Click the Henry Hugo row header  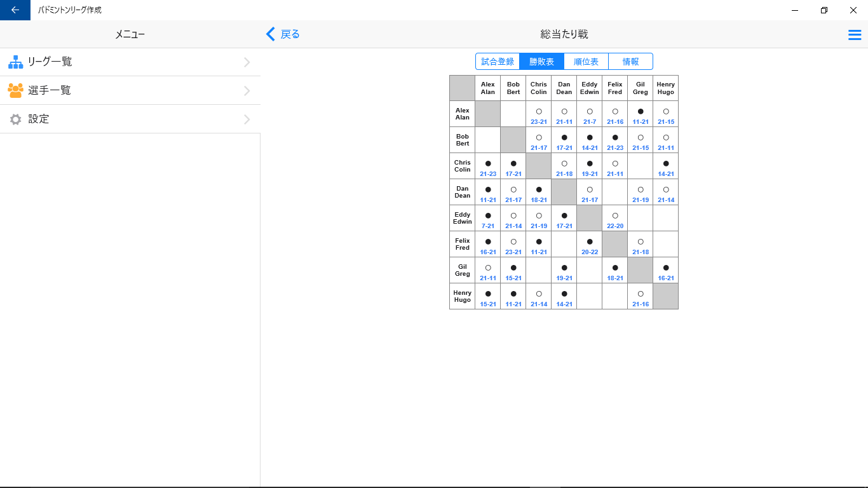pos(462,295)
